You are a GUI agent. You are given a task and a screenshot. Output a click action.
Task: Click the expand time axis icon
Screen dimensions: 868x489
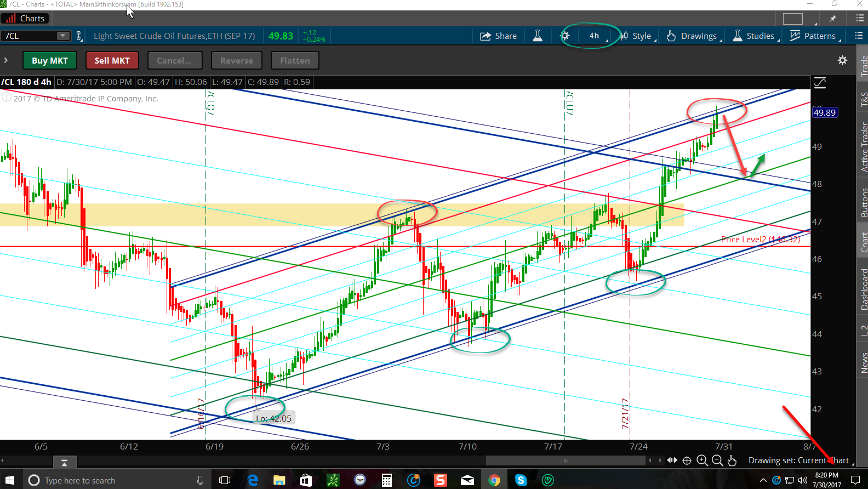pos(672,460)
